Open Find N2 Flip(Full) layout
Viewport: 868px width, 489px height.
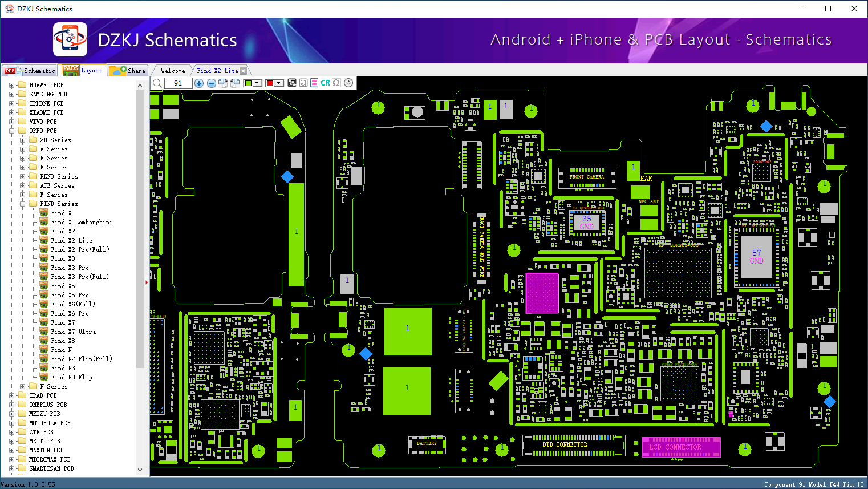[x=82, y=359]
